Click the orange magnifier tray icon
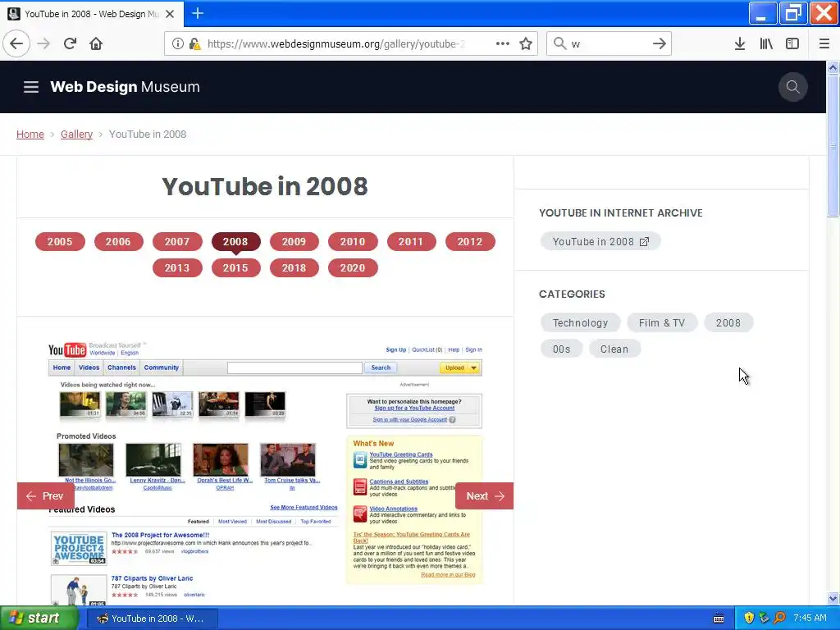840x630 pixels. [x=780, y=618]
